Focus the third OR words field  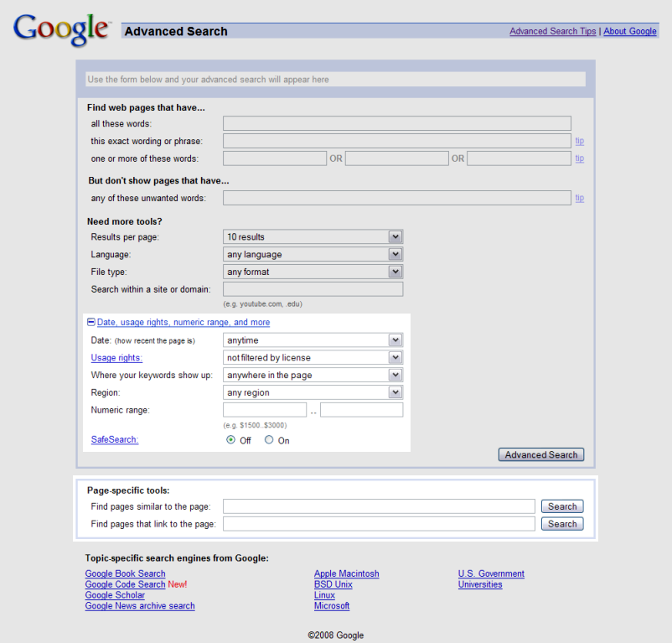[x=519, y=158]
